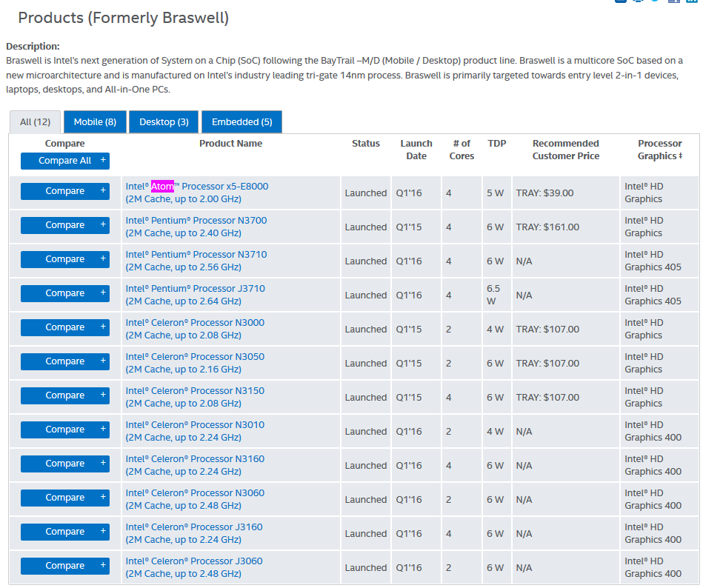Image resolution: width=703 pixels, height=588 pixels.
Task: Click the 6.5 W TDP value
Action: [493, 295]
